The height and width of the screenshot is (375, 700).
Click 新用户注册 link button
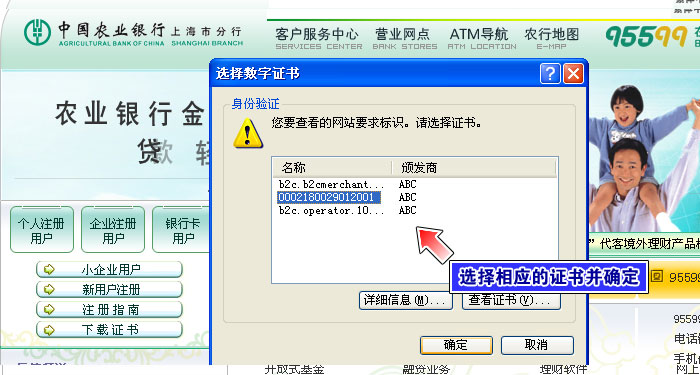pyautogui.click(x=109, y=290)
